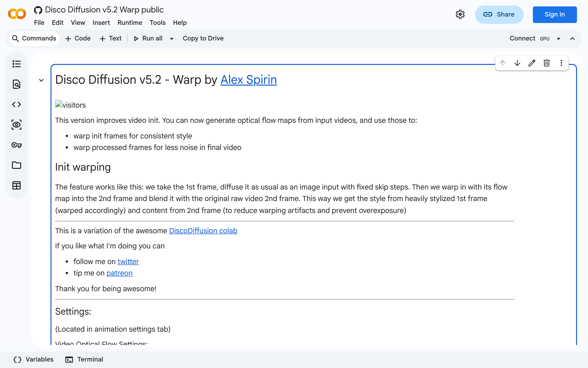
Task: Open Commands search palette
Action: pyautogui.click(x=34, y=38)
